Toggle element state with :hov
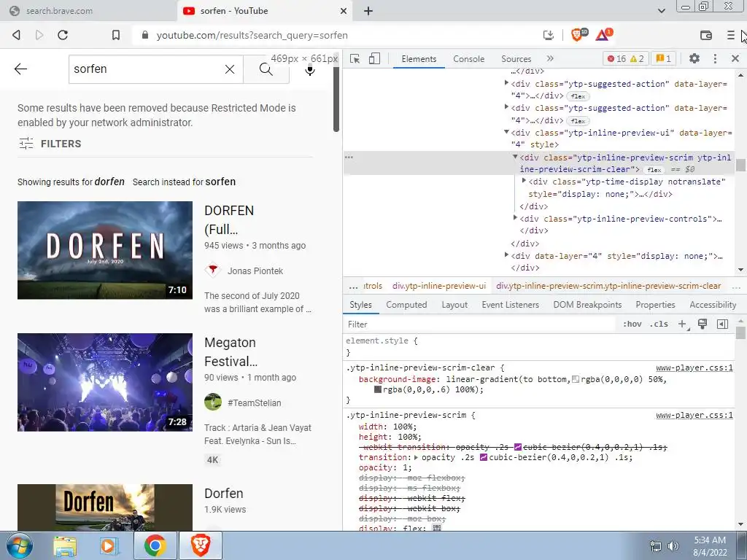Screen dimensions: 747x560 pyautogui.click(x=632, y=324)
